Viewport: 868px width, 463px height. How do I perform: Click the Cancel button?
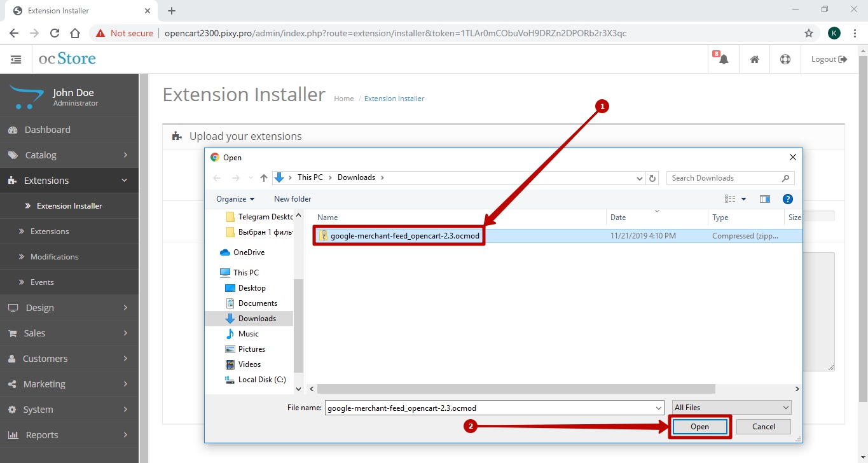(763, 427)
